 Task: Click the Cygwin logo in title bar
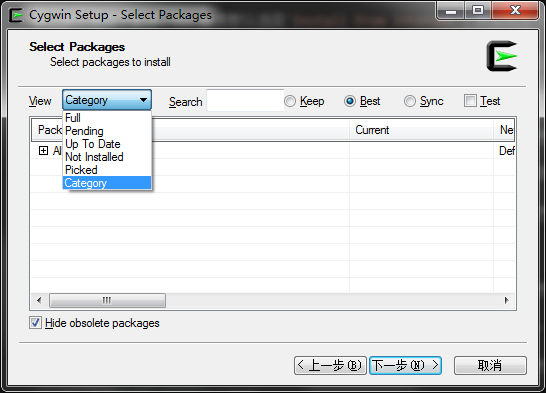tap(16, 15)
